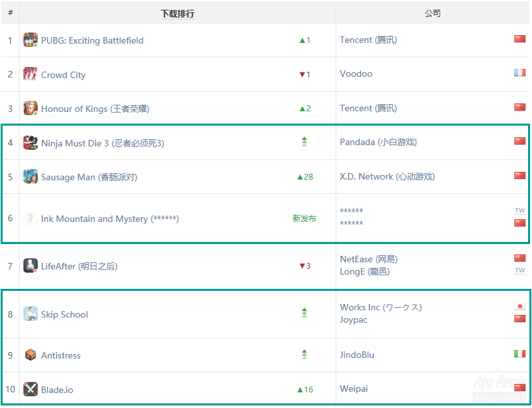Click the question-mark icon for Ink Mountain
This screenshot has height=408, width=532.
(x=30, y=218)
